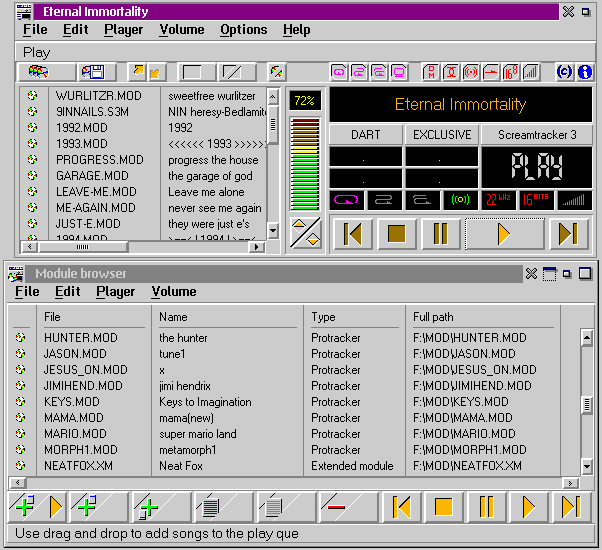Screen dimensions: 602x550
Task: Click the red horizontal line toolbar icon
Action: (491, 72)
